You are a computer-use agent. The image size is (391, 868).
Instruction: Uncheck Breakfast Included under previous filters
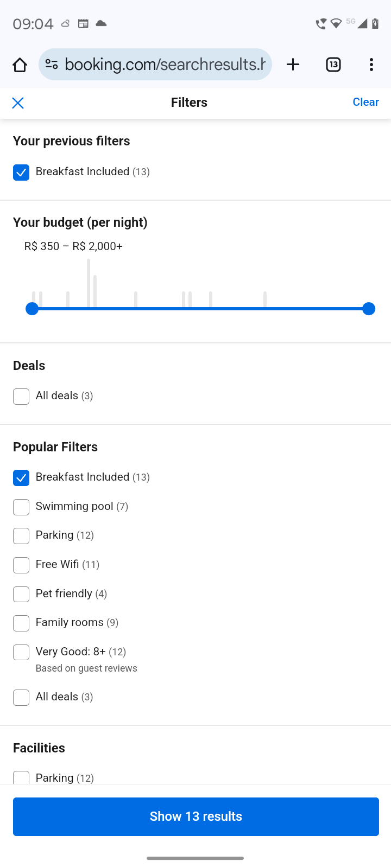(x=21, y=173)
